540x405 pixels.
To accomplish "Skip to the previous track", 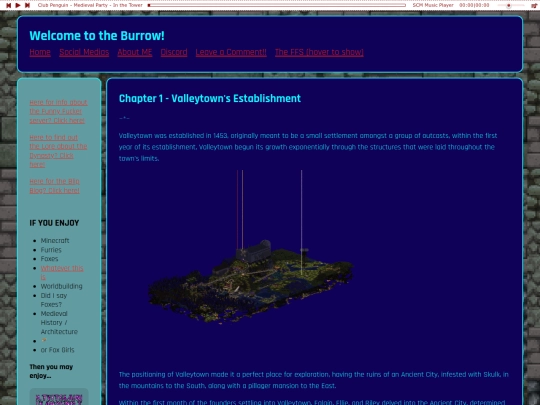I will click(x=8, y=5).
